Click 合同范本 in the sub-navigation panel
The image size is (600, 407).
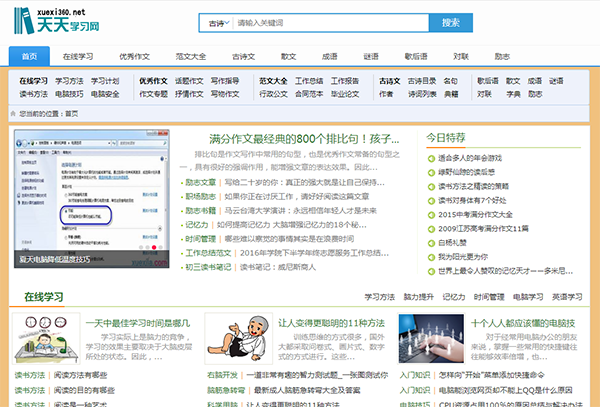coord(309,94)
